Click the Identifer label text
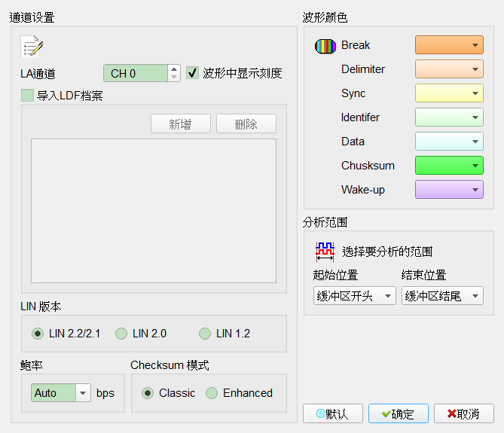504x433 pixels. [x=360, y=117]
